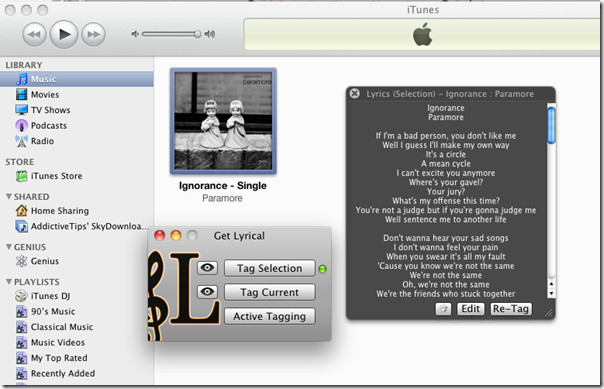
Task: Click Tag Current in Get Lyrical
Action: point(270,292)
